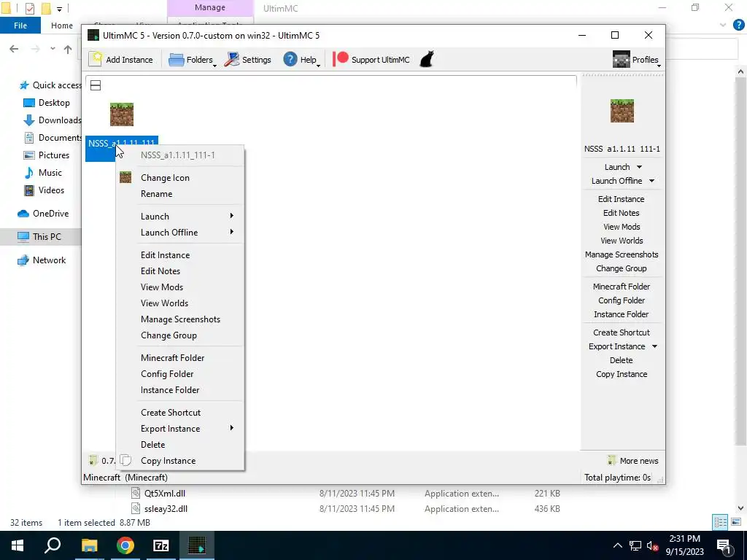Open the Help toolbar menu
Image resolution: width=747 pixels, height=560 pixels.
pos(301,60)
